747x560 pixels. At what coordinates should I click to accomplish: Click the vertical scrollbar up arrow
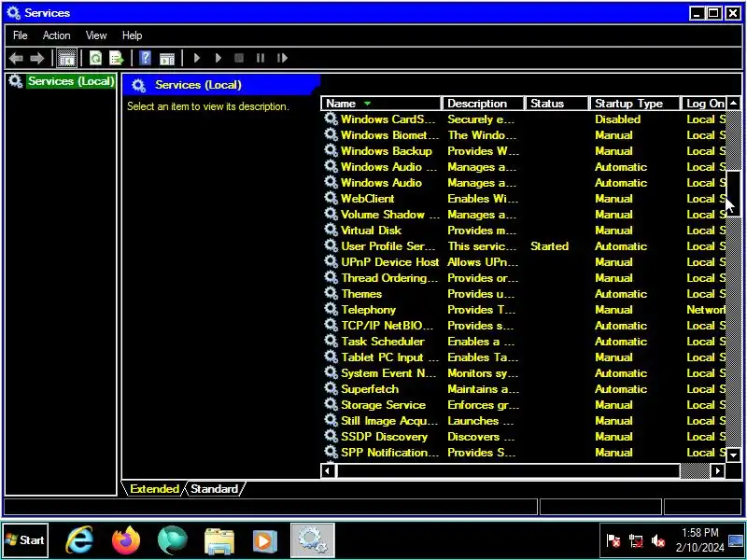734,104
